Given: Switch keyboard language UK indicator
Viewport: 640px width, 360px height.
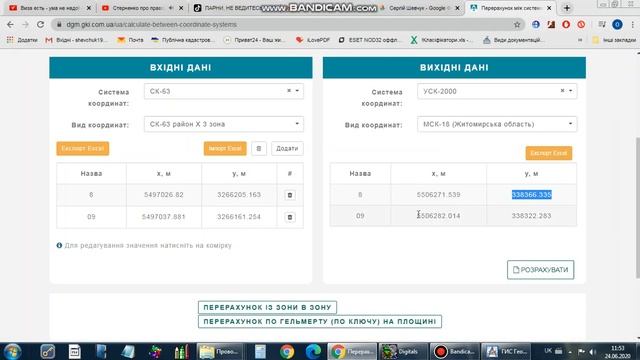Looking at the screenshot, I should [548, 351].
